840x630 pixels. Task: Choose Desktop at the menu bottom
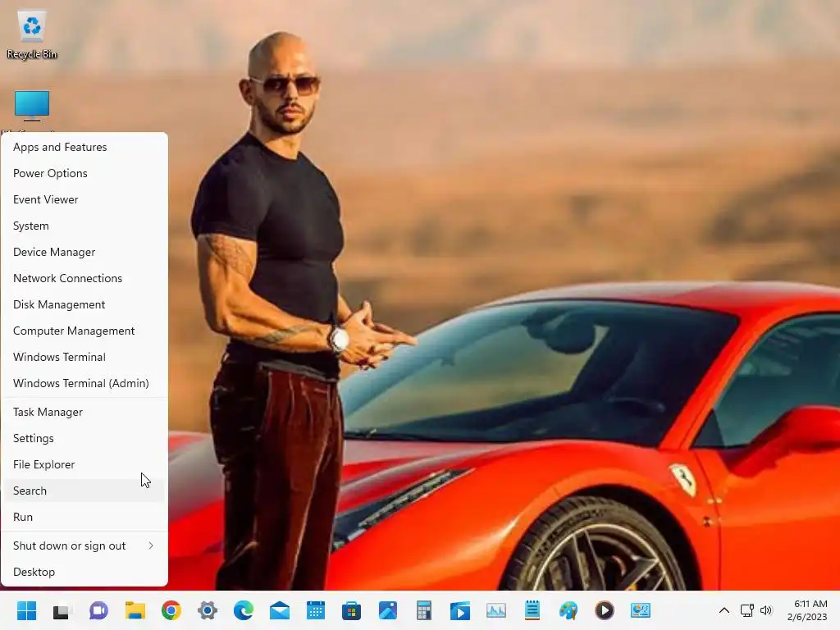pyautogui.click(x=84, y=572)
